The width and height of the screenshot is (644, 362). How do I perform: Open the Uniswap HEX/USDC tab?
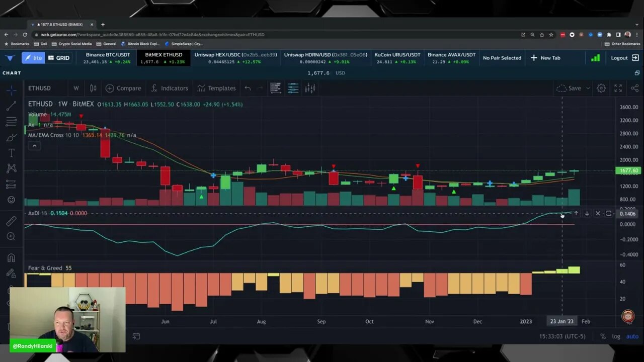click(x=235, y=58)
